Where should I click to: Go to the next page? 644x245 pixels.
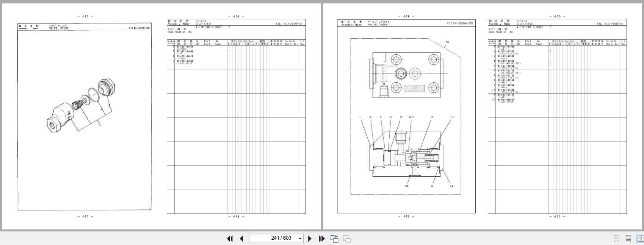[310, 239]
